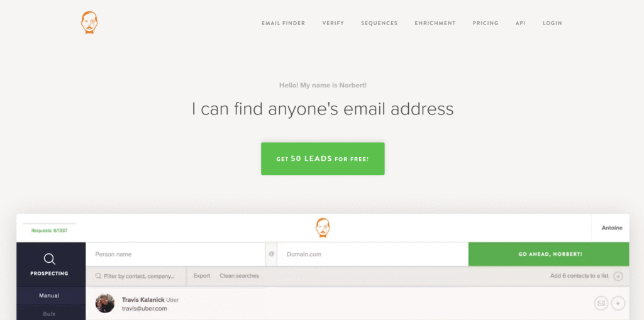Open the API link
The image size is (644, 320).
point(520,23)
